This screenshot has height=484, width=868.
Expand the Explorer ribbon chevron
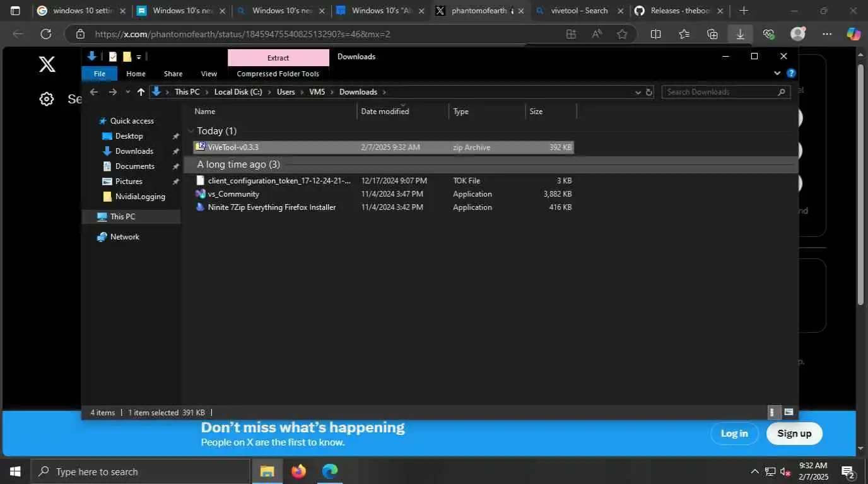coord(777,73)
